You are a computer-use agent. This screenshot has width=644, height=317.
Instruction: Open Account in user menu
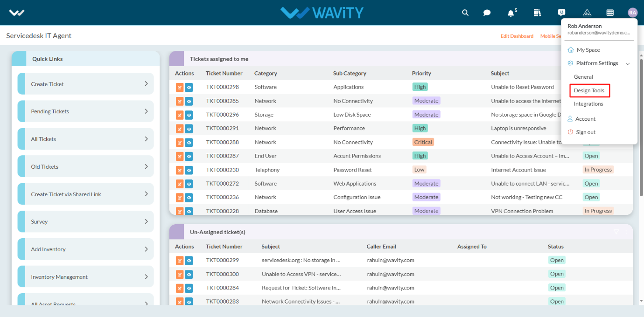585,119
